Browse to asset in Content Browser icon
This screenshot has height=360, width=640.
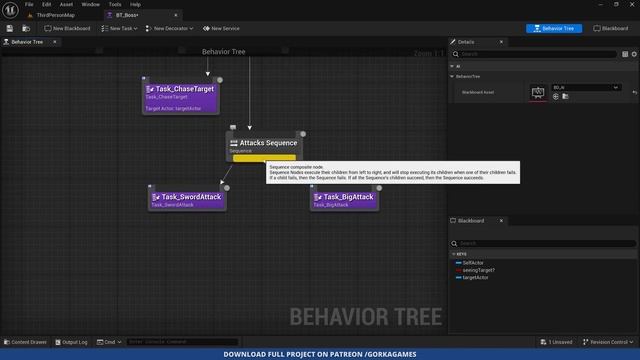tap(26, 29)
